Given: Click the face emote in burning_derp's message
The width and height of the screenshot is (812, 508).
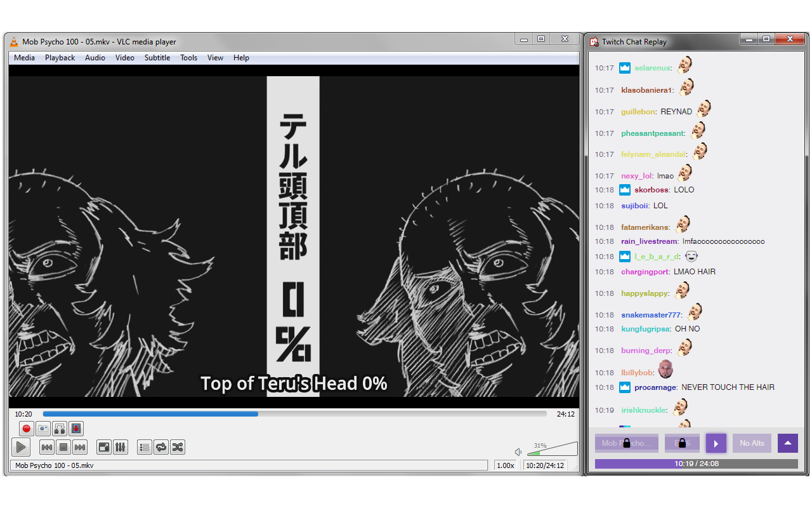Looking at the screenshot, I should coord(684,347).
